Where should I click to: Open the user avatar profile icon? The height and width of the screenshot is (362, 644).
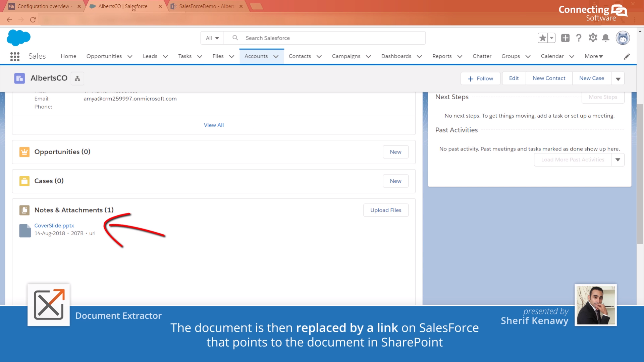tap(623, 38)
